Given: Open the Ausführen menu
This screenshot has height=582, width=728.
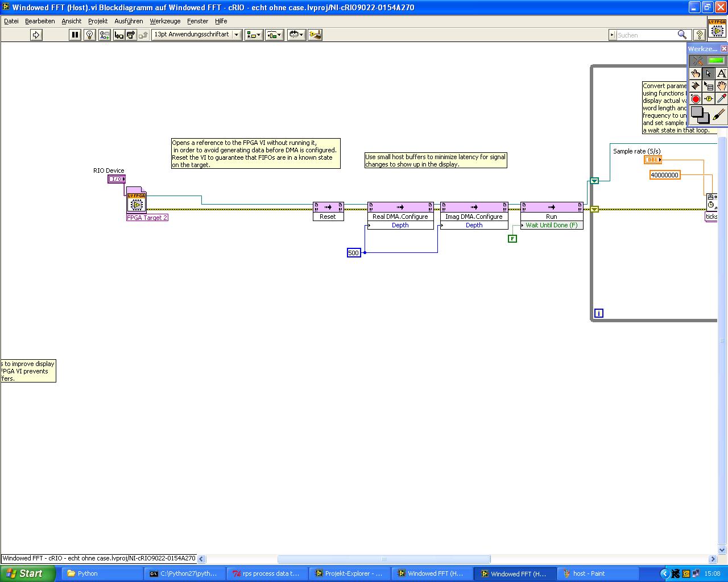Looking at the screenshot, I should point(129,21).
